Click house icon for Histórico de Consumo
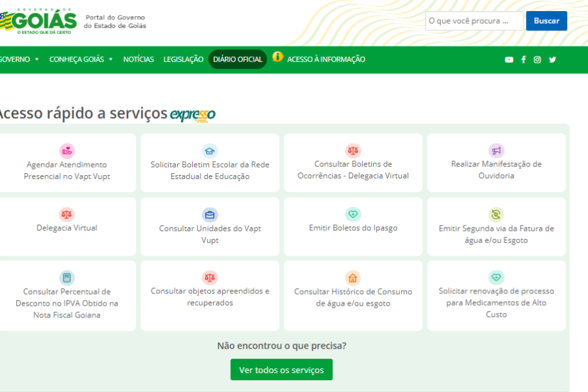588x392 pixels. 353,278
